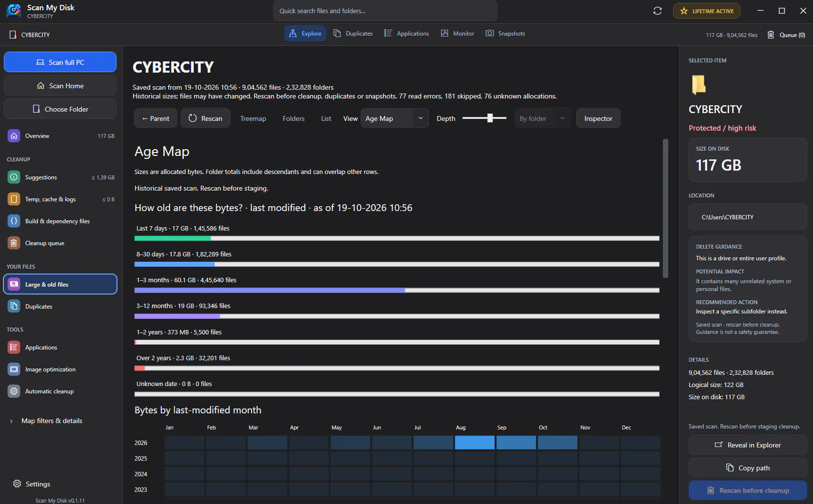Click the CYBERCITY device icon in the header

(x=13, y=35)
